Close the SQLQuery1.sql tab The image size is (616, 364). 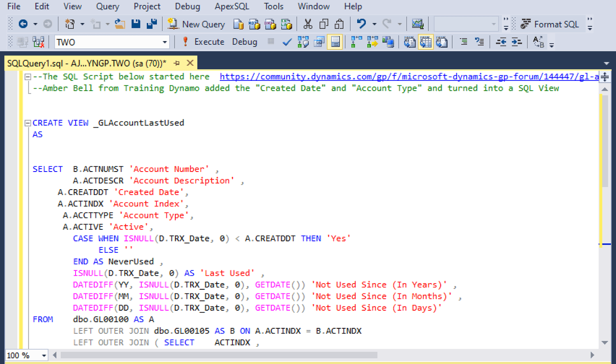click(x=190, y=63)
